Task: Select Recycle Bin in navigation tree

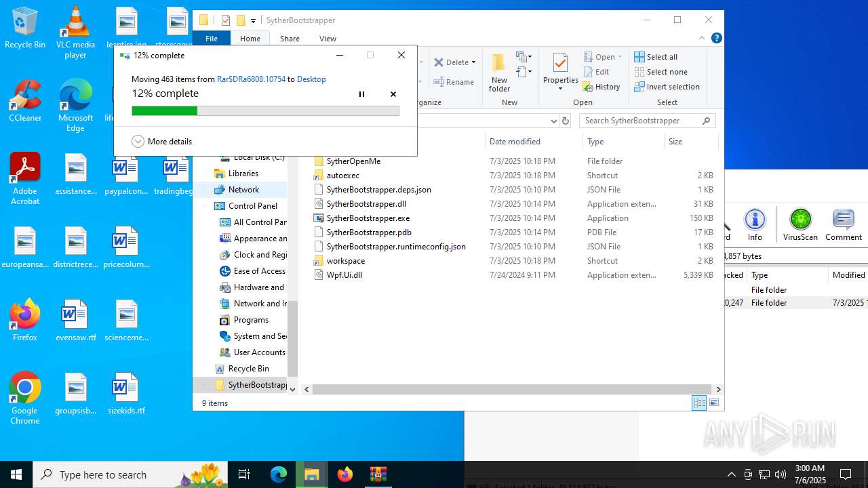Action: pos(248,369)
